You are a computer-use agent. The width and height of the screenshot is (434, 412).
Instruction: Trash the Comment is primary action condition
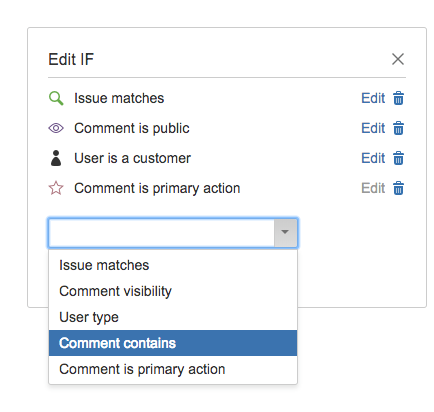(398, 188)
